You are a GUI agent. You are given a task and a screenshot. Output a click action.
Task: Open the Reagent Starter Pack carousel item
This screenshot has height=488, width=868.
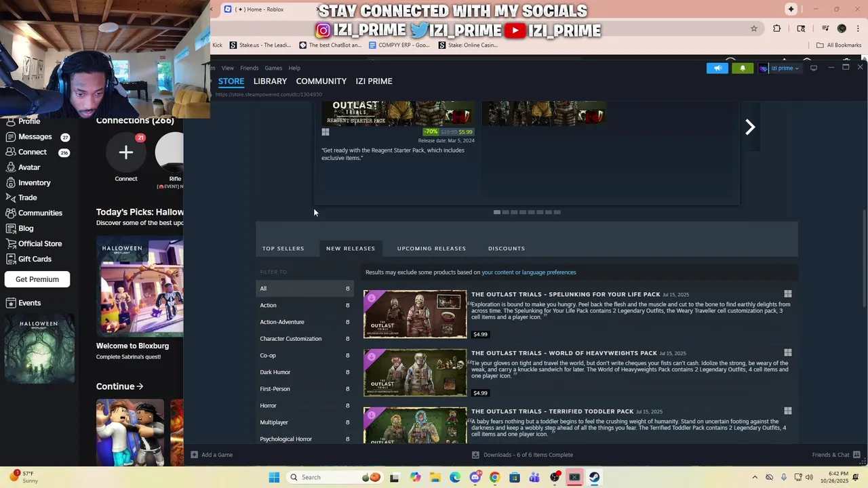398,132
